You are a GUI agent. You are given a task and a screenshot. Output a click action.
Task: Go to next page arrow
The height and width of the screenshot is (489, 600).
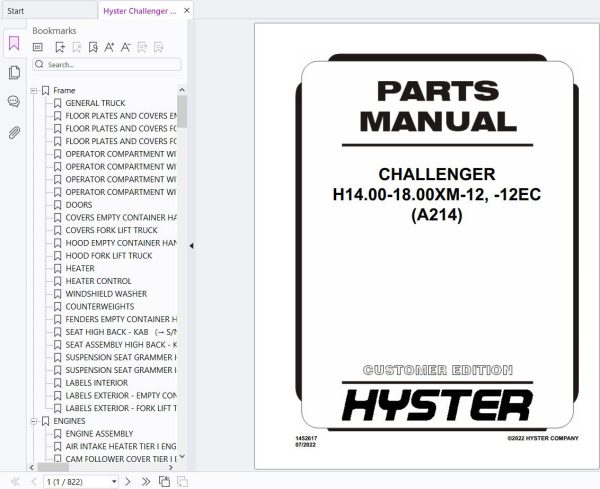pyautogui.click(x=128, y=481)
